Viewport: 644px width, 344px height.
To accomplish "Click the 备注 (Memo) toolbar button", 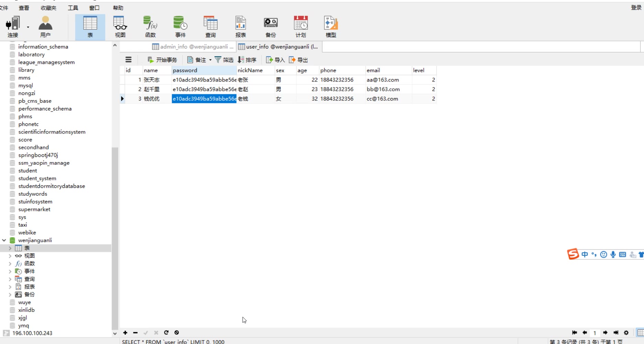I will [196, 60].
